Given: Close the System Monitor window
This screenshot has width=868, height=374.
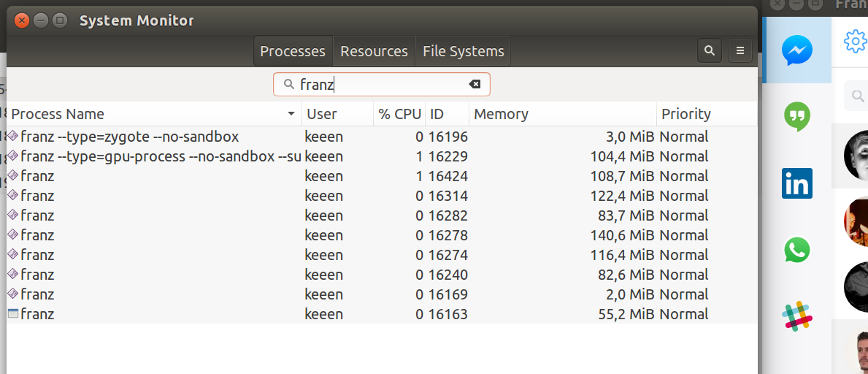Looking at the screenshot, I should point(22,21).
